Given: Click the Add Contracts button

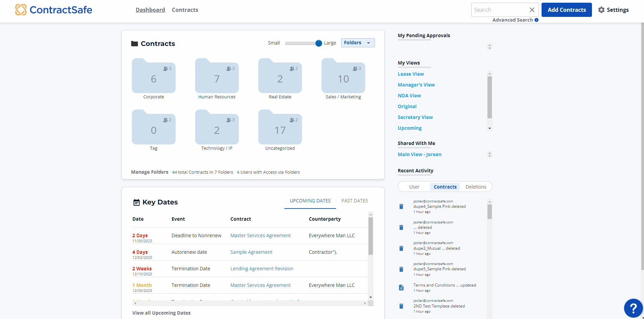Looking at the screenshot, I should (567, 10).
